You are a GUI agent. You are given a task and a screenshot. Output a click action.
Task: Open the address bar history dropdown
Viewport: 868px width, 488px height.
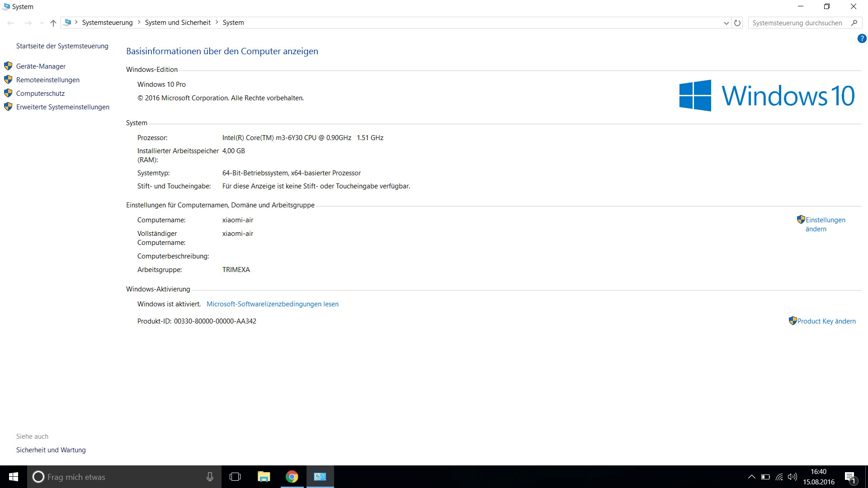pos(726,23)
